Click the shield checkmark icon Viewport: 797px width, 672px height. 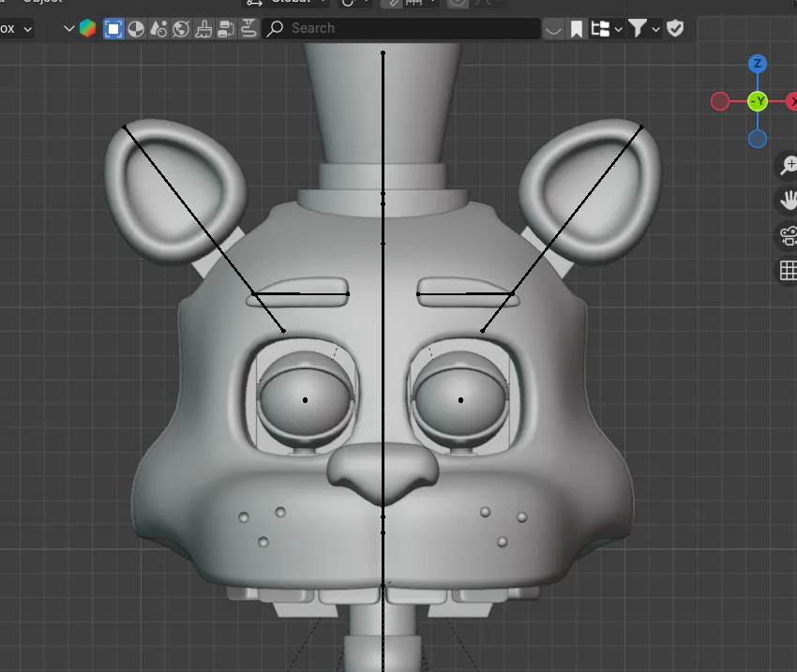(x=675, y=28)
